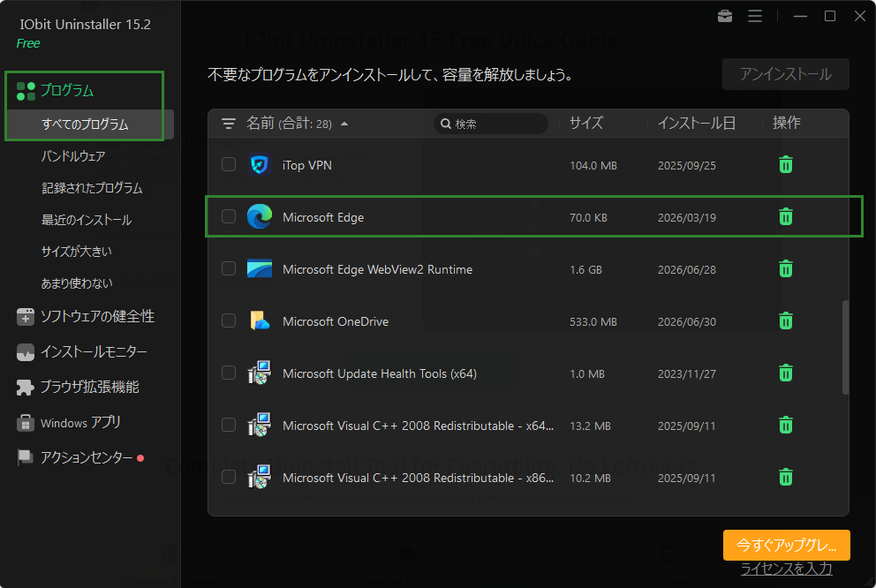Screen dimensions: 876x588
Task: Sort by the インストール日 column header
Action: [x=696, y=123]
